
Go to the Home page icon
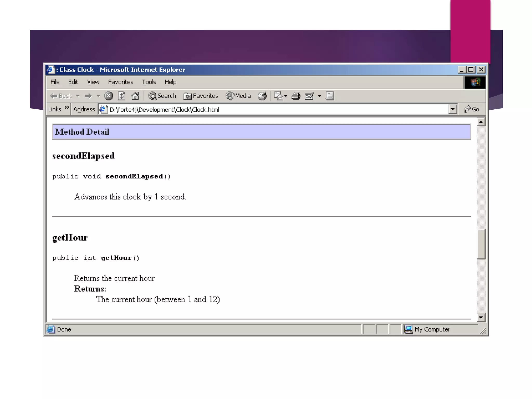tap(135, 96)
